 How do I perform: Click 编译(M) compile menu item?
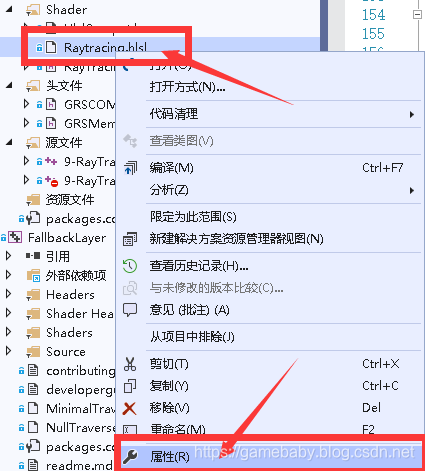point(171,168)
